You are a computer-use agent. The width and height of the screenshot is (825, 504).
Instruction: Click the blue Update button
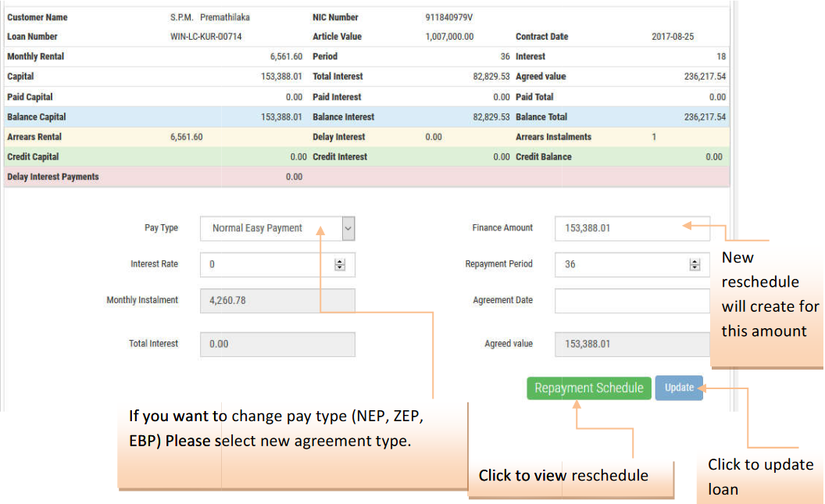coord(679,388)
